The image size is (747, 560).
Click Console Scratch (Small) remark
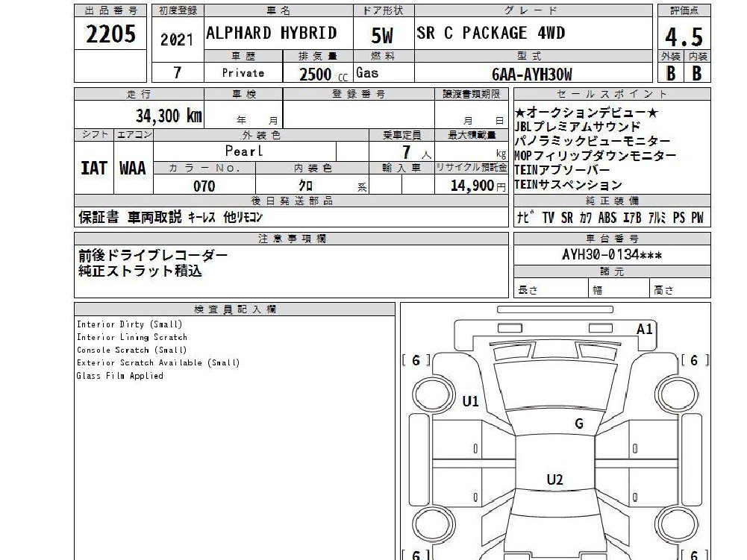point(132,350)
